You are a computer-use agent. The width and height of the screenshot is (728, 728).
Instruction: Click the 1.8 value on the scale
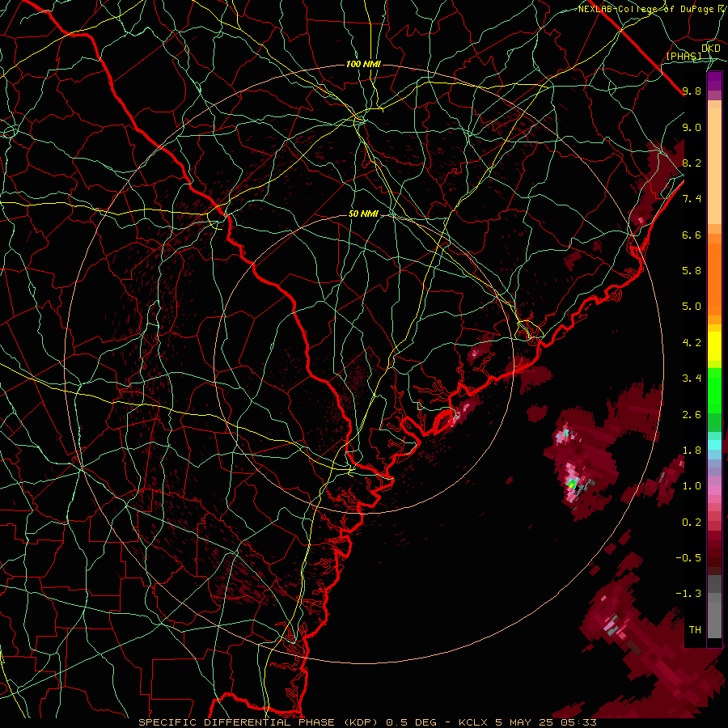pyautogui.click(x=692, y=450)
